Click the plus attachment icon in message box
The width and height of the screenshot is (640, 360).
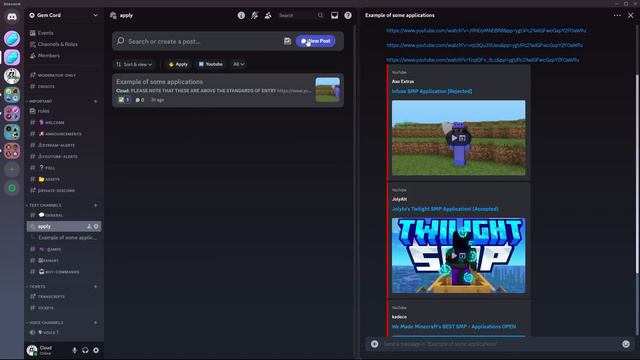click(374, 344)
